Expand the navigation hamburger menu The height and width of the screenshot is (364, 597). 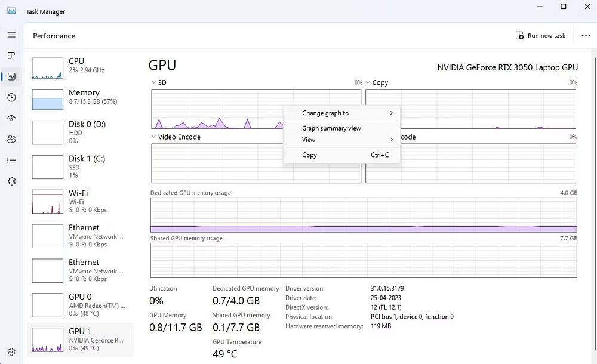tap(11, 35)
